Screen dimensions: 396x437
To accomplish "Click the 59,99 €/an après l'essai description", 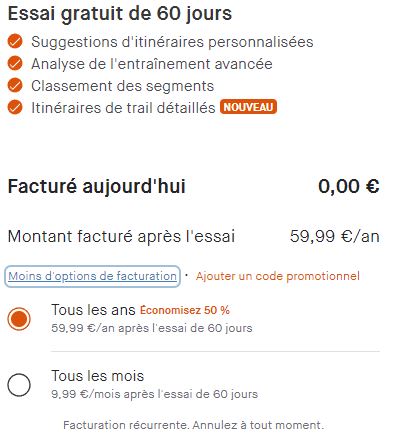I will point(152,328).
